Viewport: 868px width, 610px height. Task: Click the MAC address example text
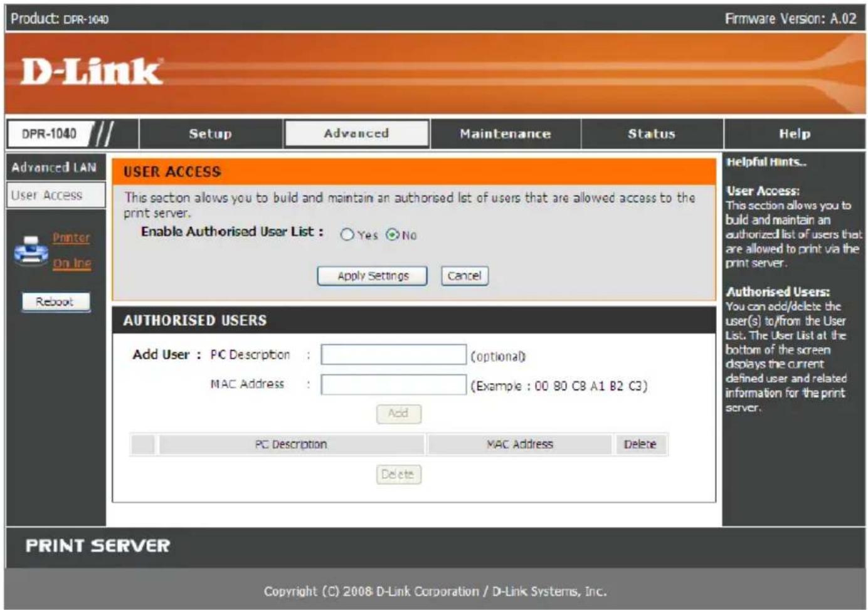559,386
